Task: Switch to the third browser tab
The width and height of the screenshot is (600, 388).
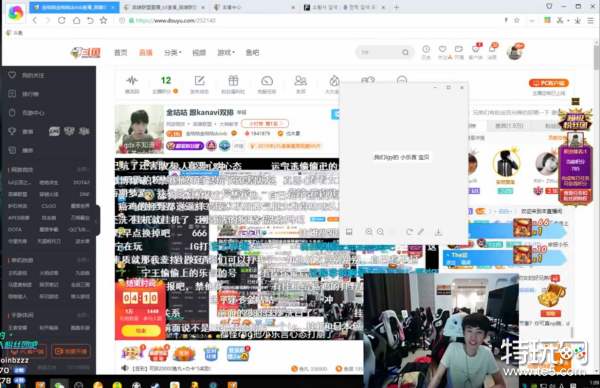Action: click(x=253, y=7)
